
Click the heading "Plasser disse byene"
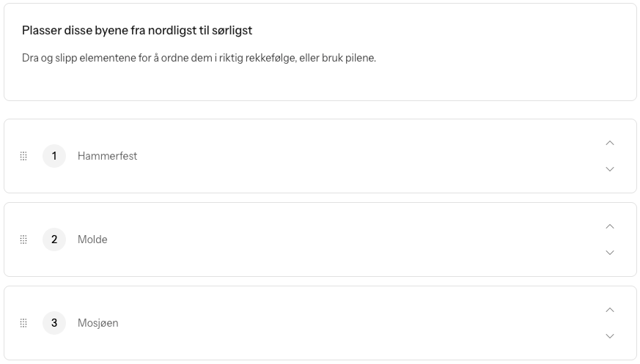(137, 31)
